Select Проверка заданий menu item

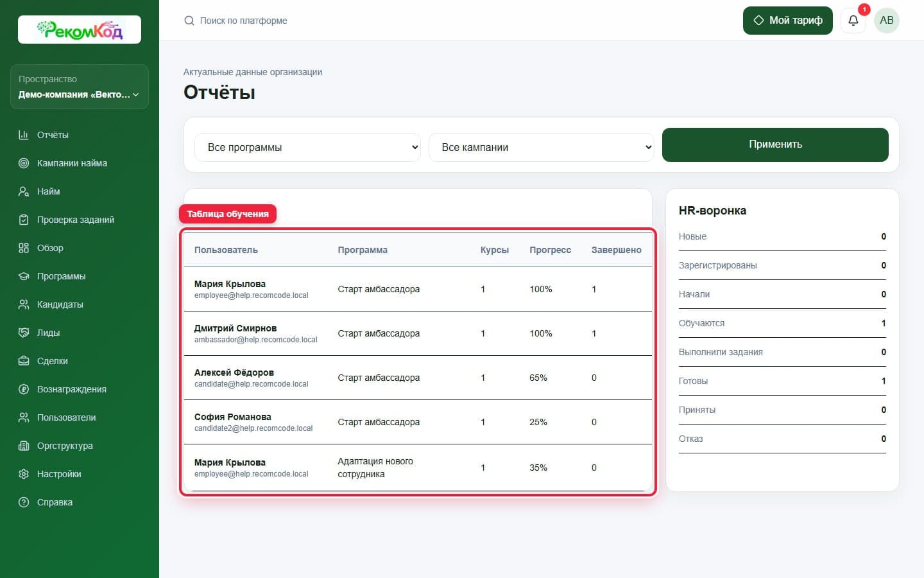[x=80, y=220]
